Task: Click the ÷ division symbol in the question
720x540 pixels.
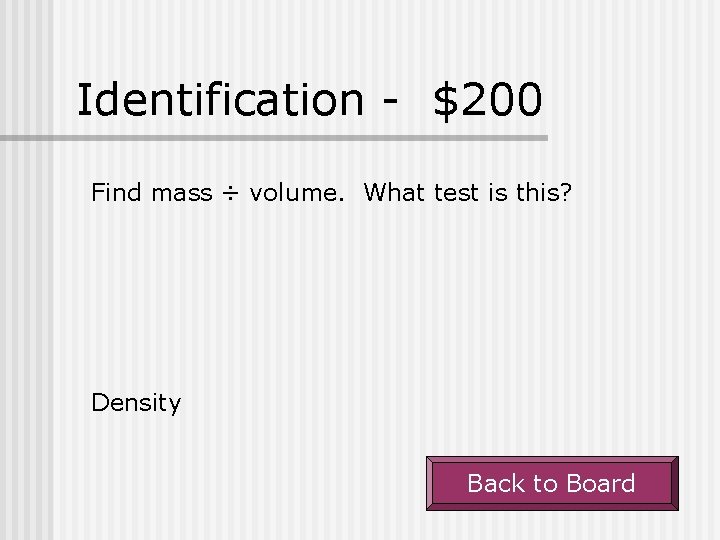Action: [x=230, y=193]
